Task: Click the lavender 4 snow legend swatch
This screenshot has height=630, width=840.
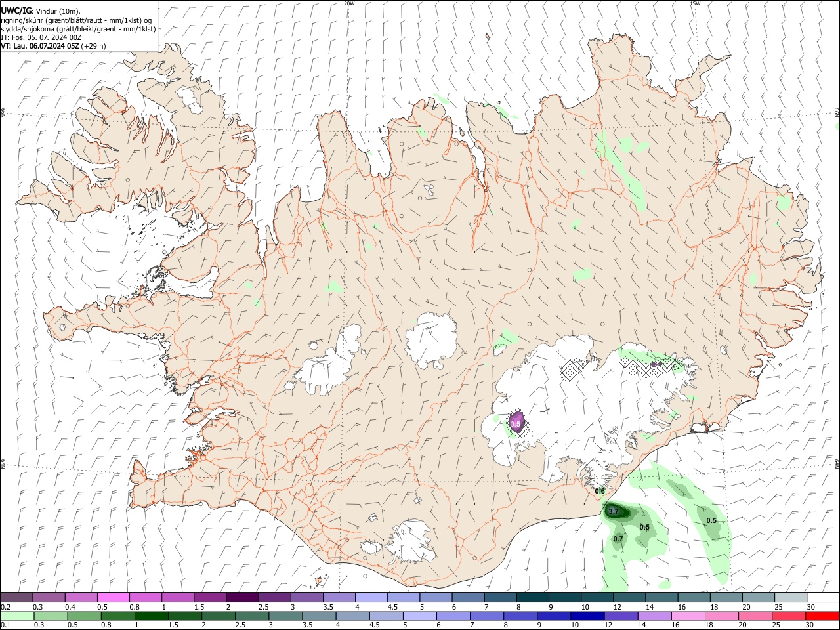Action: tap(371, 597)
